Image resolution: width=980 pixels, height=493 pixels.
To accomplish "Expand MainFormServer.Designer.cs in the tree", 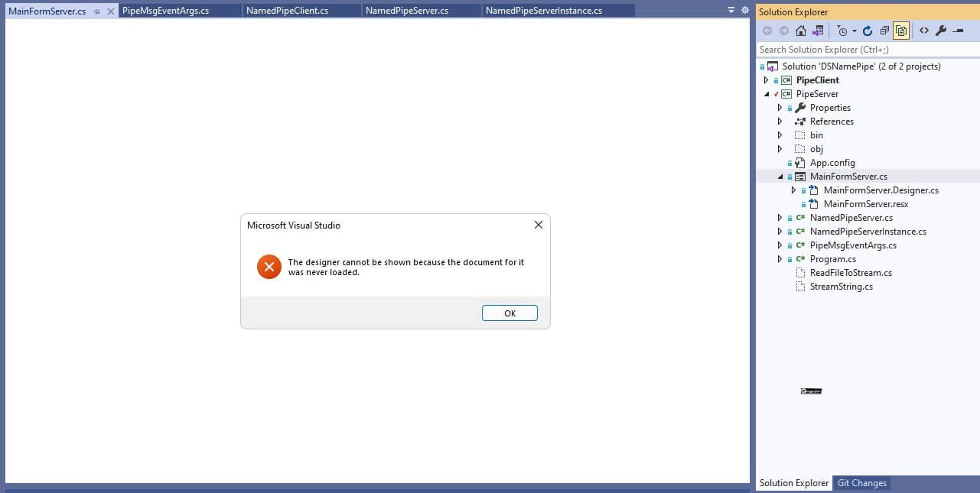I will click(x=793, y=190).
